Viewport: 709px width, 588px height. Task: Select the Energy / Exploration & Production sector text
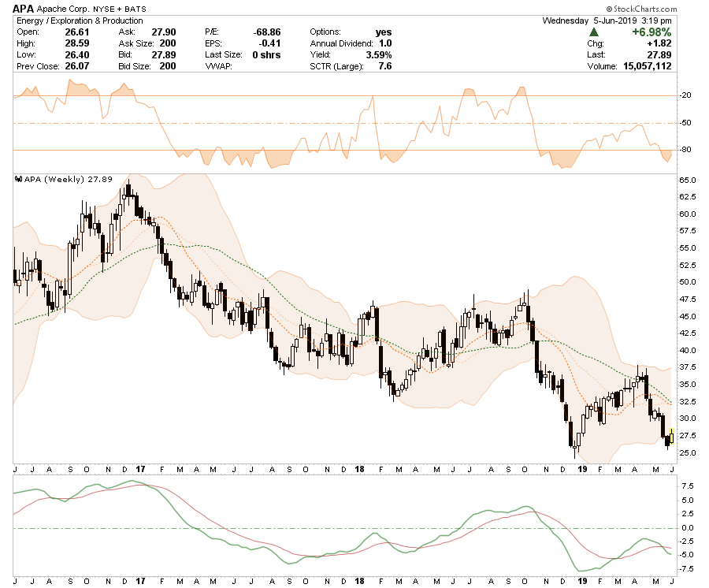coord(80,20)
